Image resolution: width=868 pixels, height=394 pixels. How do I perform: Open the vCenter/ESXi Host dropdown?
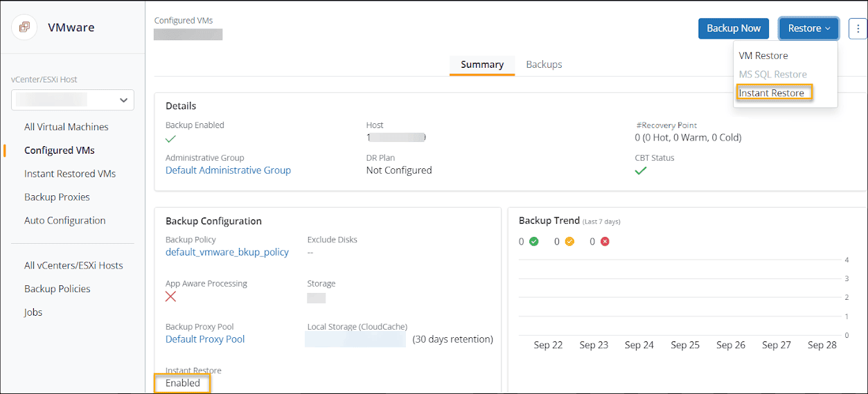[73, 100]
